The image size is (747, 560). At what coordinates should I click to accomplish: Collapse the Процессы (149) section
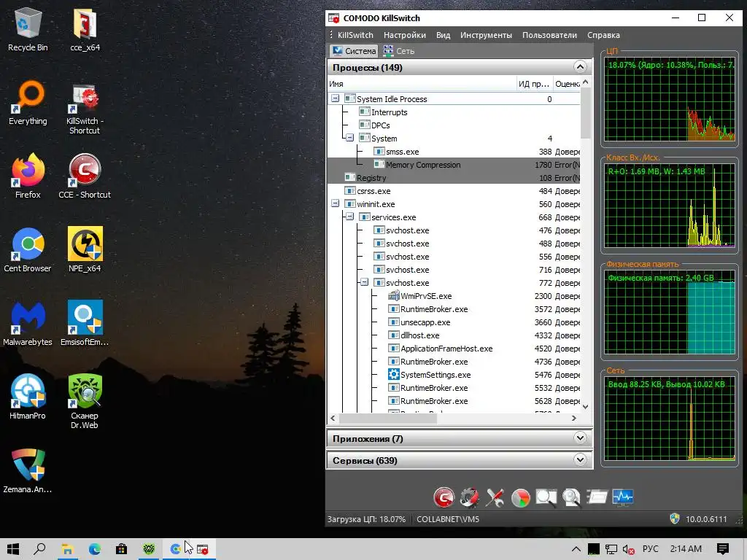tap(580, 66)
